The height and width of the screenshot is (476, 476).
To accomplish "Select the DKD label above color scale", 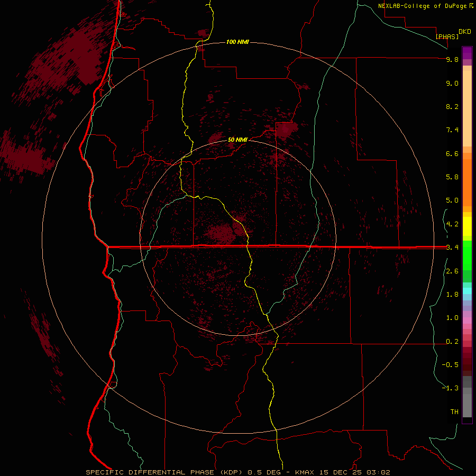I will tap(465, 32).
